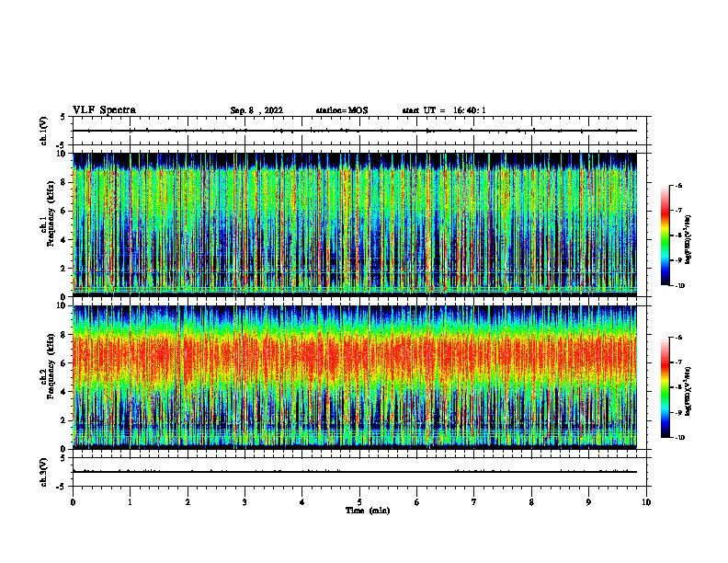Click the ch.1(V) waveform trace
The height and width of the screenshot is (563, 728).
[x=355, y=131]
